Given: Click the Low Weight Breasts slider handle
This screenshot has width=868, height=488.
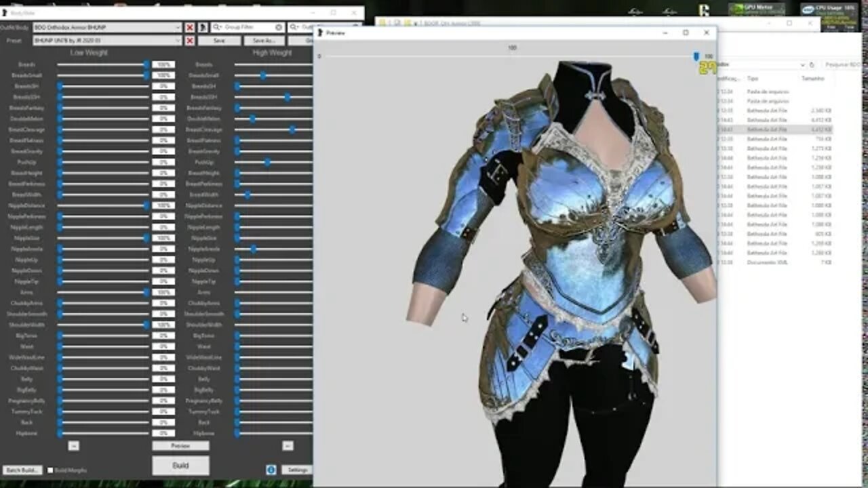Looking at the screenshot, I should click(x=146, y=64).
